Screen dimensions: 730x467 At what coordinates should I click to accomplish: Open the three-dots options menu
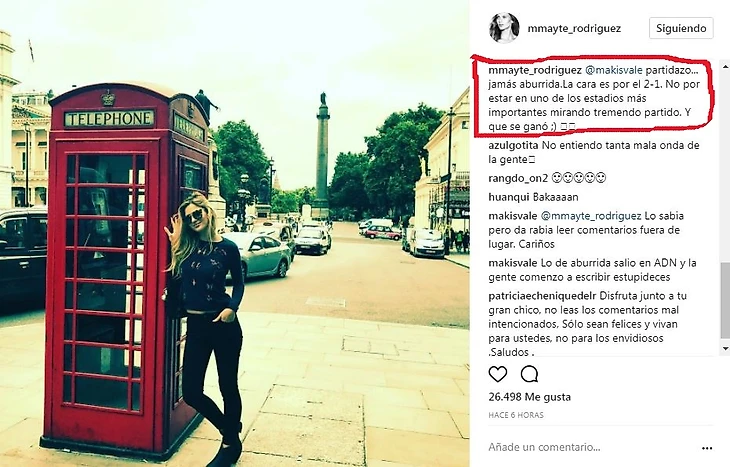(707, 448)
